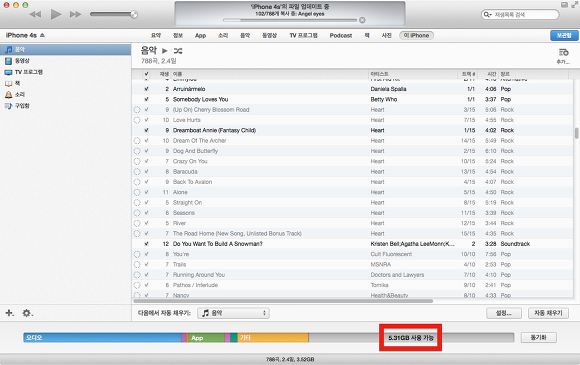This screenshot has width=580, height=365.
Task: Toggle checkbox for Love Hurts
Action: (146, 120)
